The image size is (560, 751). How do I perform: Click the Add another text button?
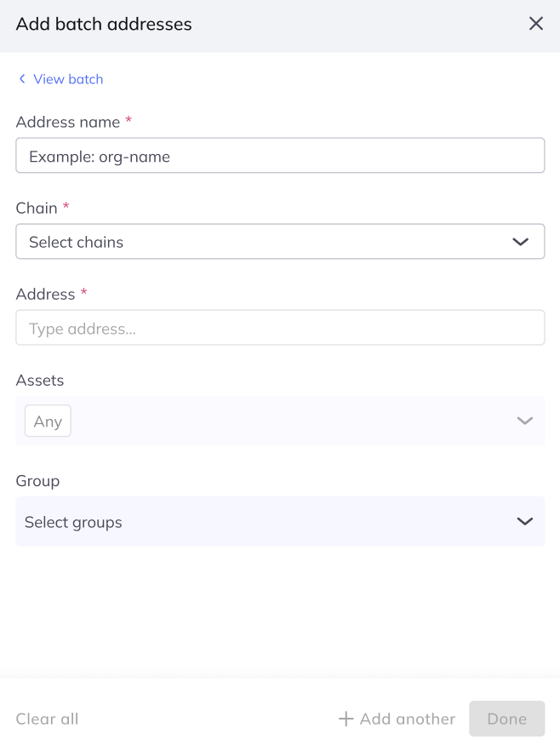pyautogui.click(x=407, y=719)
